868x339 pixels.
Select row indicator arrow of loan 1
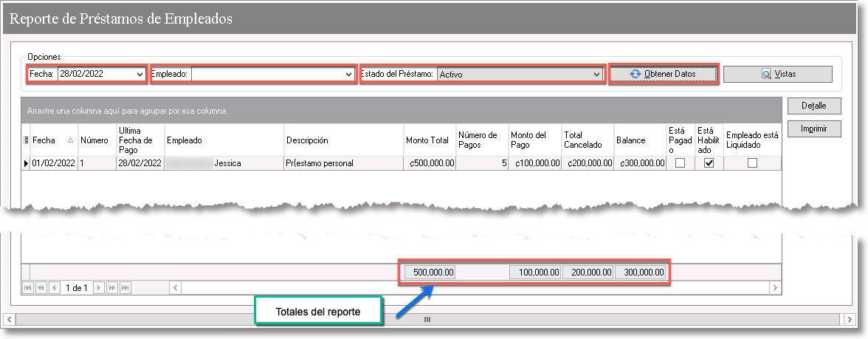[25, 163]
